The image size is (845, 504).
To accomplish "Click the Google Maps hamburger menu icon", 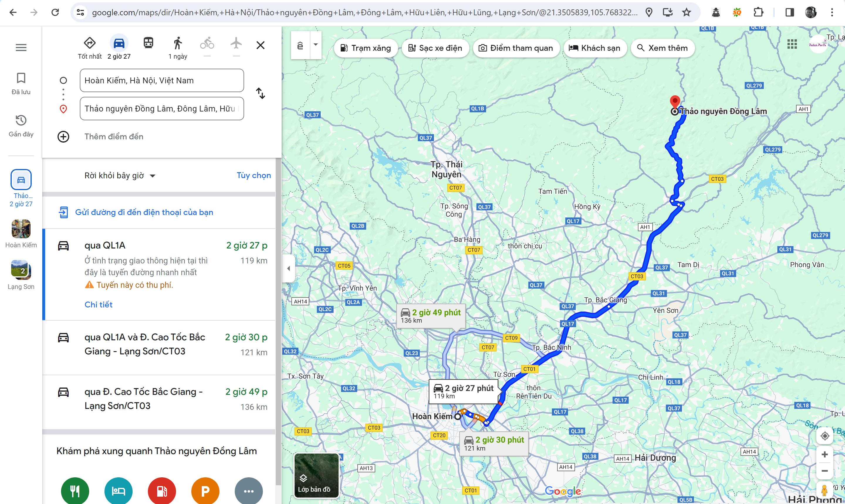I will pyautogui.click(x=21, y=48).
